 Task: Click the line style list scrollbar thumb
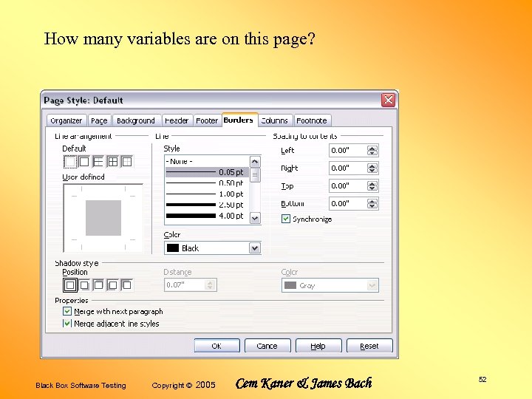point(255,174)
